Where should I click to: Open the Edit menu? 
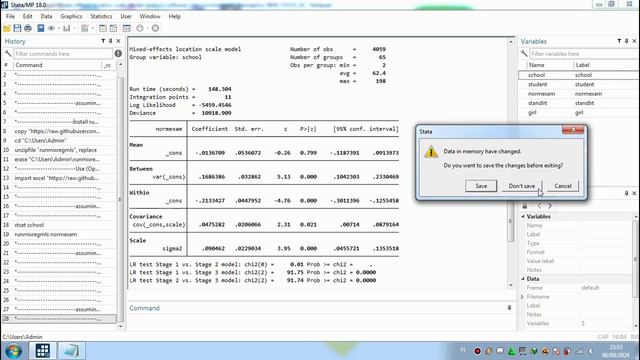[x=27, y=16]
